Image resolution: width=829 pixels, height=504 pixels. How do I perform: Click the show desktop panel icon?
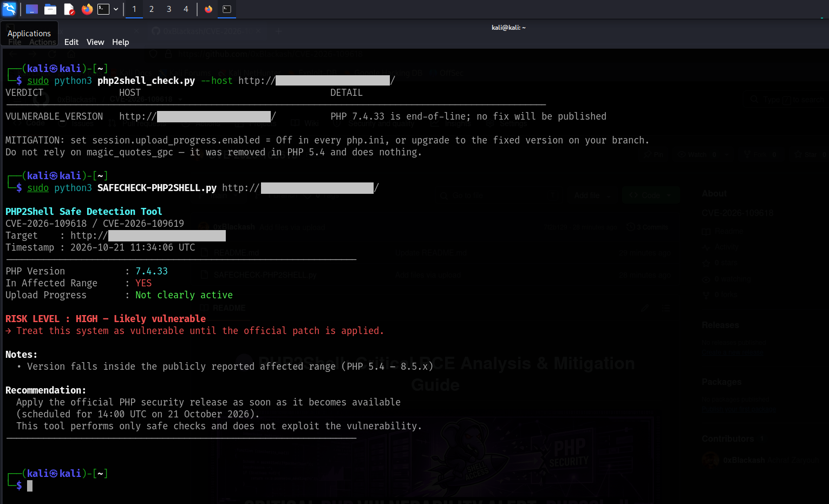32,9
